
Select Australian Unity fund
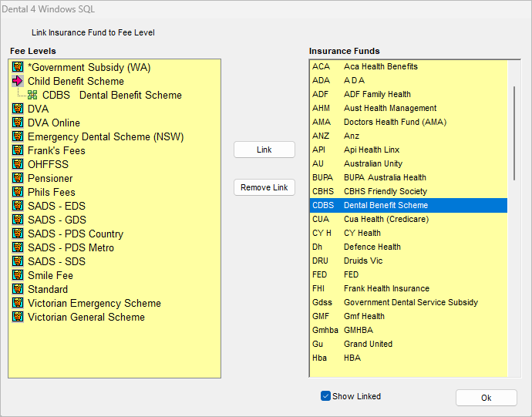click(x=409, y=163)
